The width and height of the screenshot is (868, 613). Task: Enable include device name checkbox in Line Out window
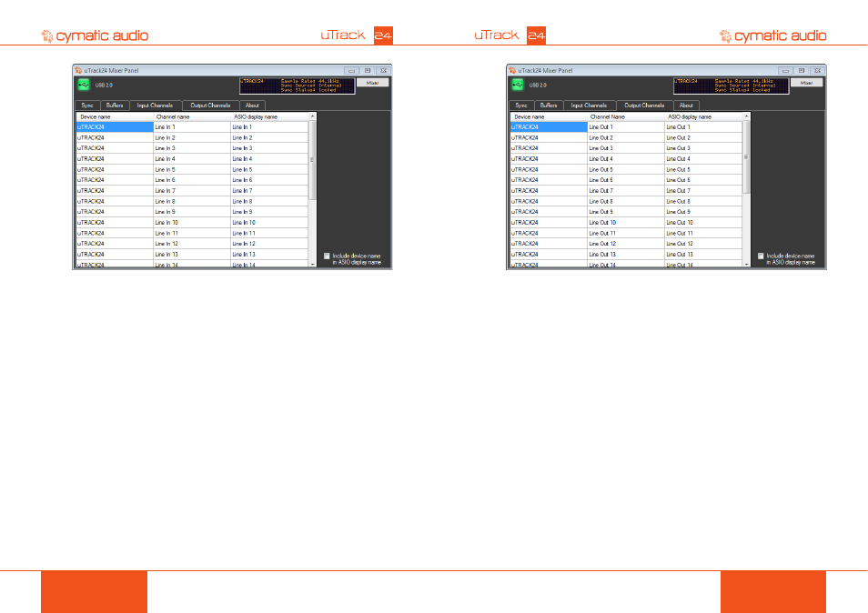(761, 256)
